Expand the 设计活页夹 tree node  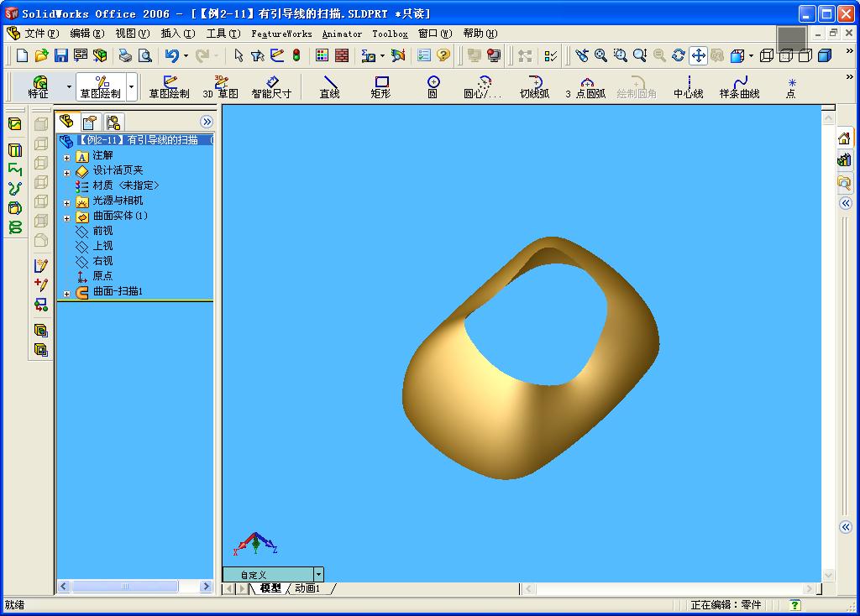click(67, 173)
